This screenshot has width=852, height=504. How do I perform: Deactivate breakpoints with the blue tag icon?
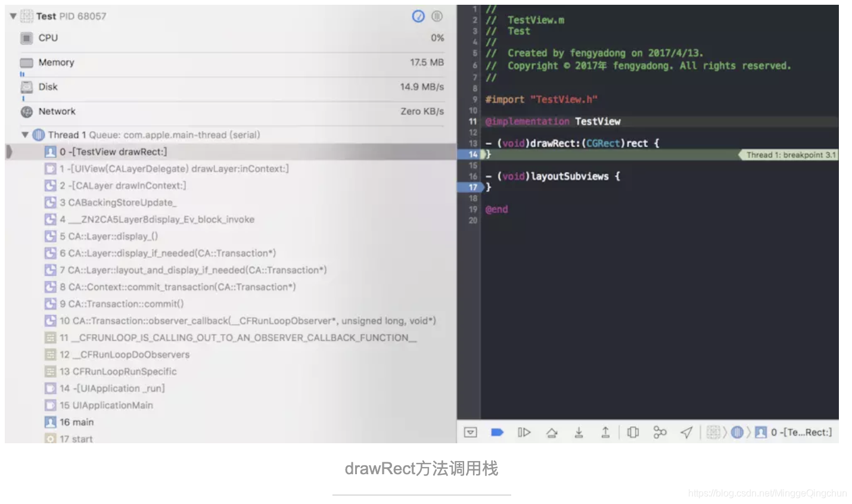(x=497, y=433)
